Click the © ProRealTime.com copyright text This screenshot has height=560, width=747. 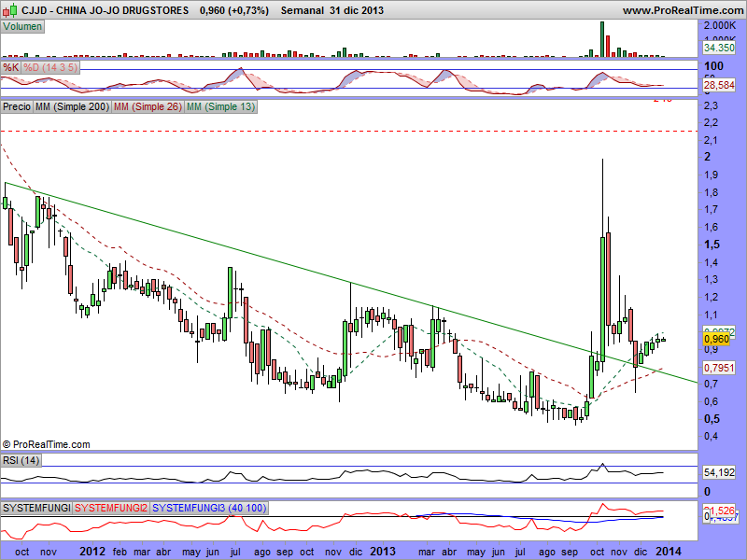pyautogui.click(x=46, y=444)
